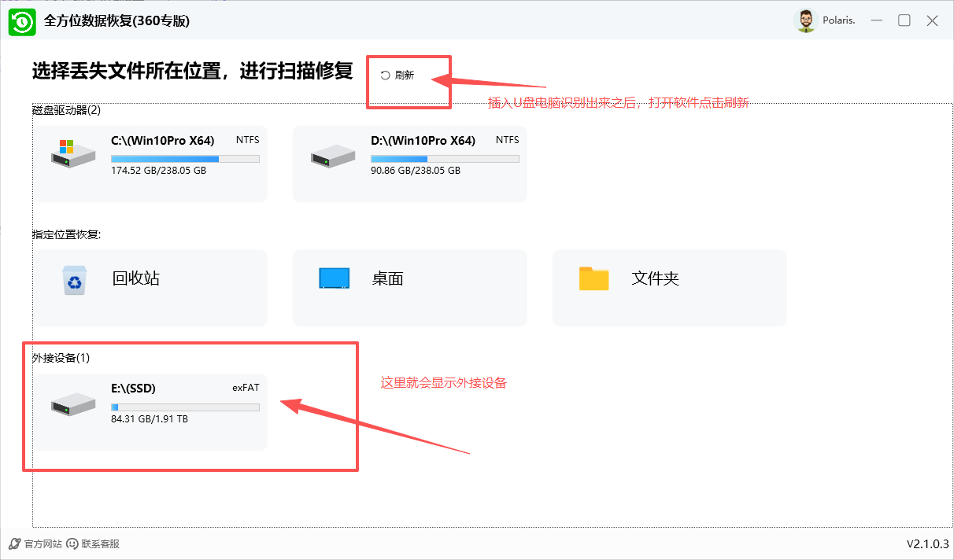The width and height of the screenshot is (954, 560).
Task: Select the 桌面 (Desktop) recovery option
Action: (409, 287)
